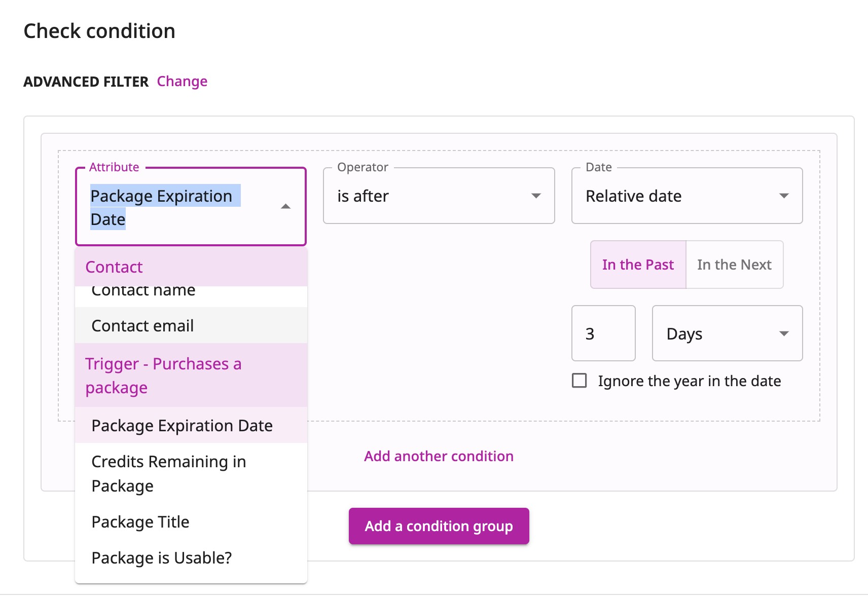868x599 pixels.
Task: Click the Days dropdown arrow
Action: click(x=784, y=333)
